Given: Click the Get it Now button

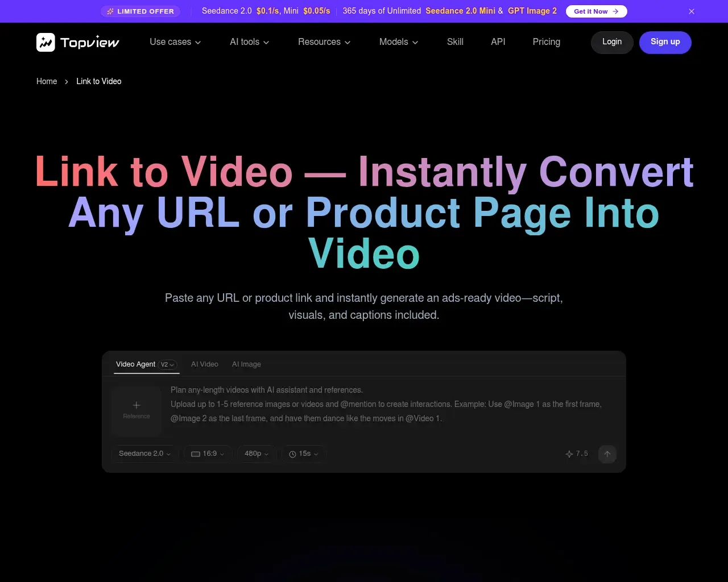Looking at the screenshot, I should click(x=596, y=11).
